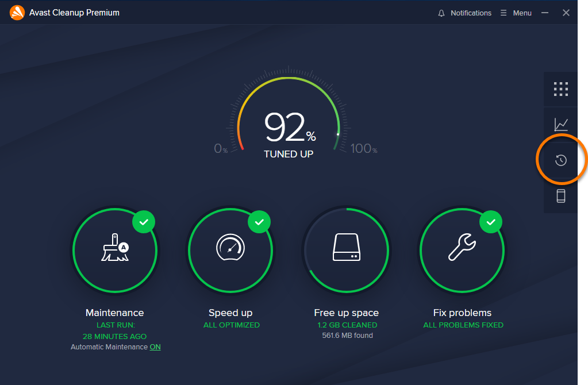Open the Rescue Center history clock icon
The image size is (588, 385).
560,160
